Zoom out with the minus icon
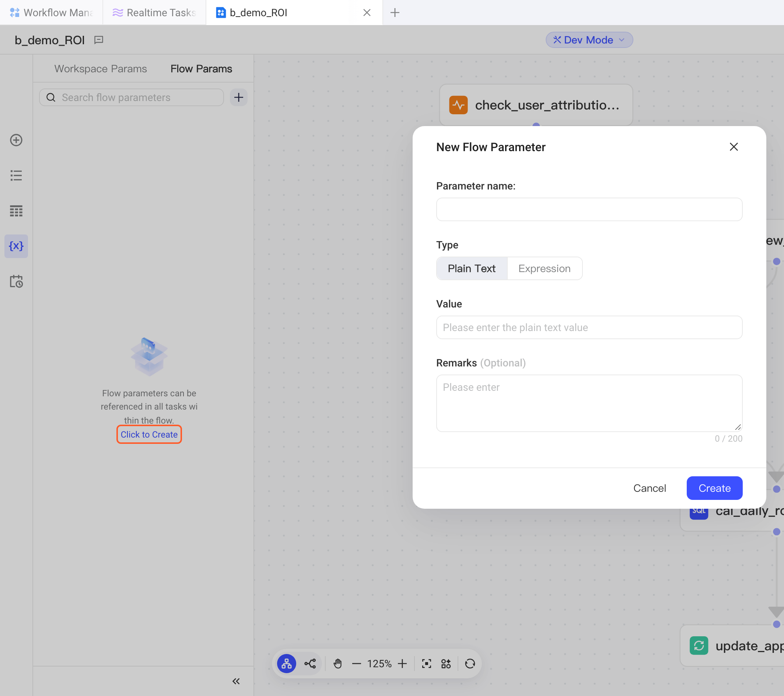Viewport: 784px width, 696px height. (x=356, y=663)
